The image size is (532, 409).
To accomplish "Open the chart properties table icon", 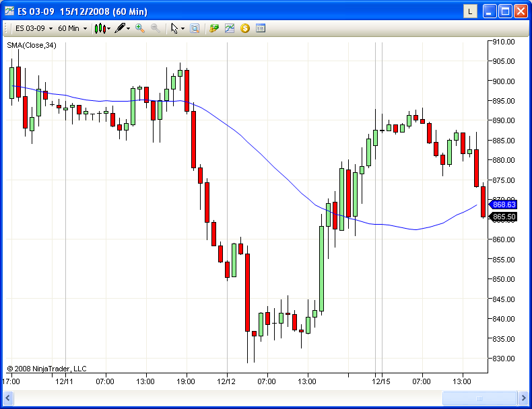I will [261, 28].
